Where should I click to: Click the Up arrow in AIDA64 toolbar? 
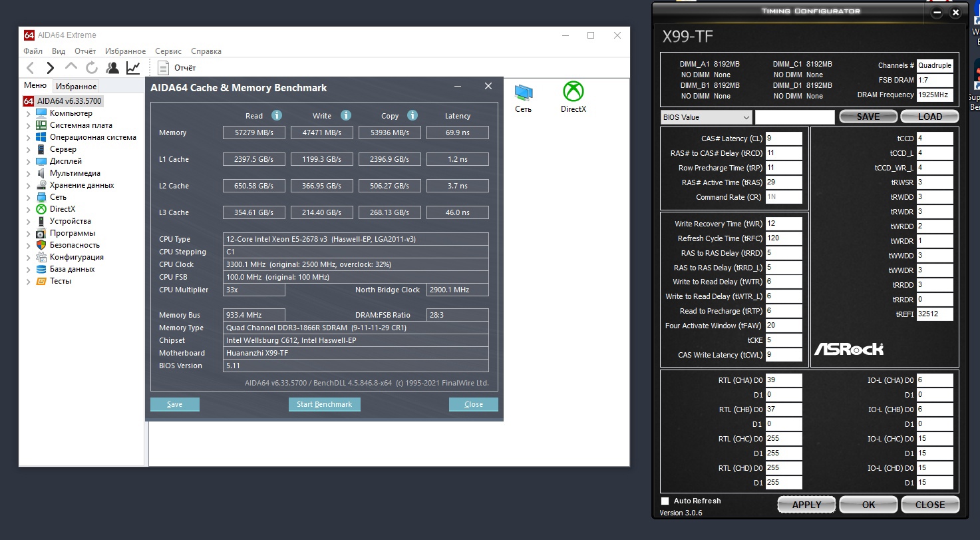tap(71, 67)
